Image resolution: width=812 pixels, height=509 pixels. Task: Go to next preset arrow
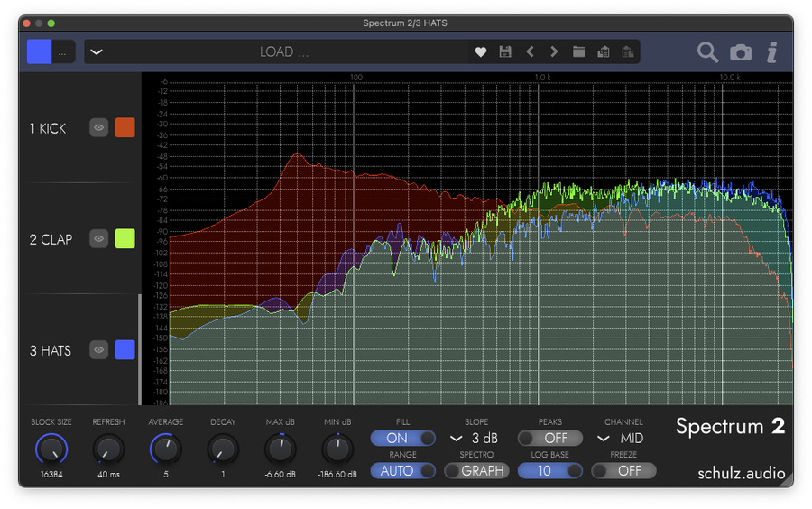[x=554, y=51]
